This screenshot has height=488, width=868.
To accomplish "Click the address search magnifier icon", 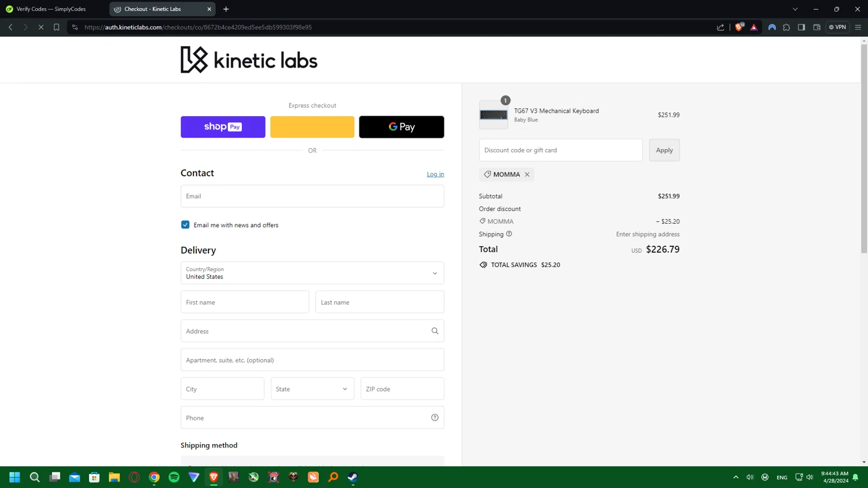I will [435, 331].
